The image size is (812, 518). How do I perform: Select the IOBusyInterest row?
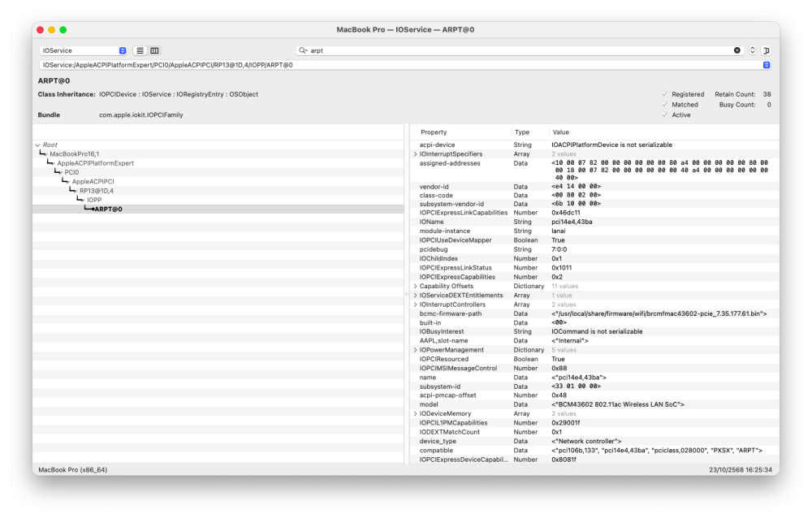(594, 332)
